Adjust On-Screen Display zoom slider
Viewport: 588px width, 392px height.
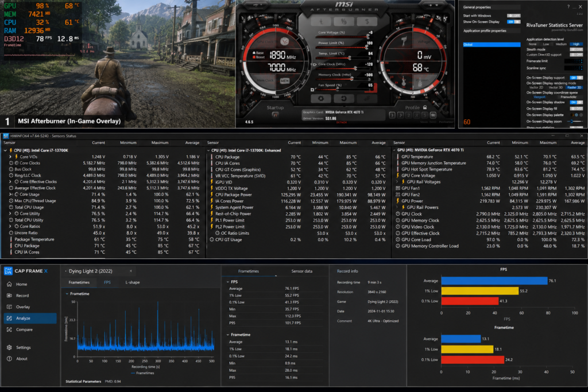pyautogui.click(x=574, y=122)
